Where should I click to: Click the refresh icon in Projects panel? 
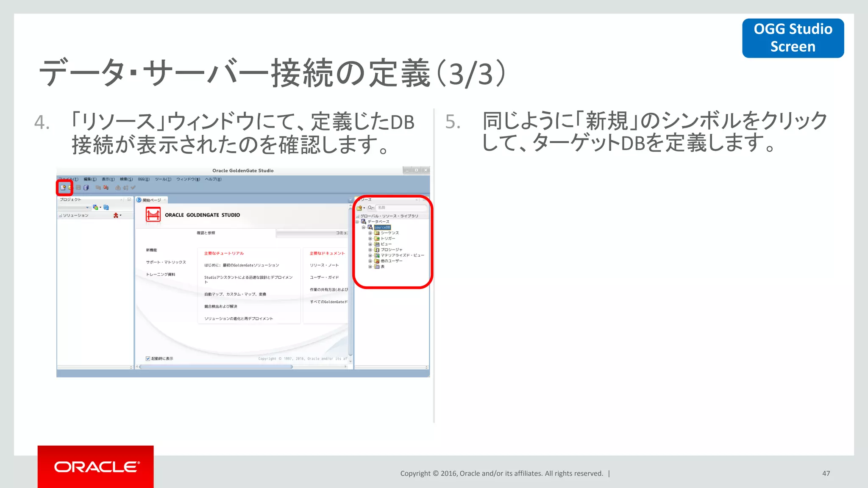106,207
